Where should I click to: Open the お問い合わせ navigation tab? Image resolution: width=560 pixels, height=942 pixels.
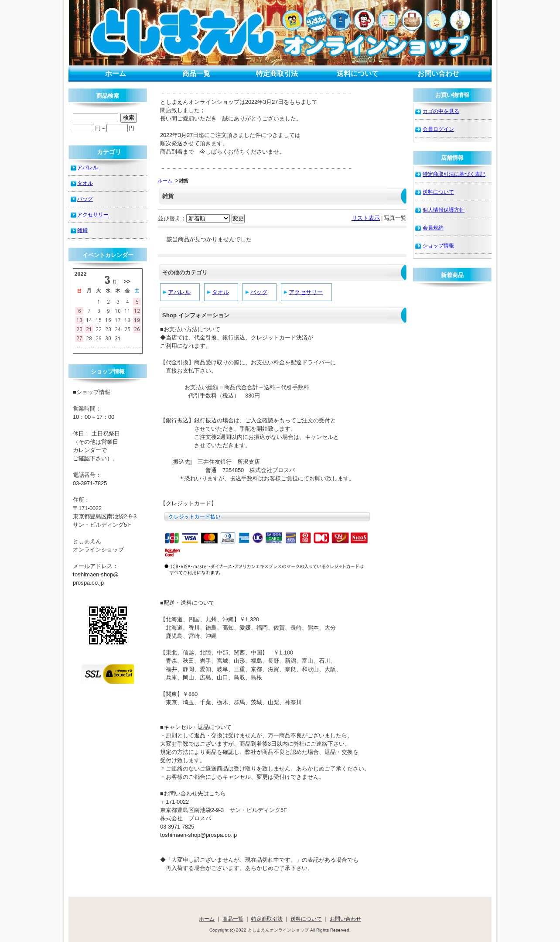438,74
